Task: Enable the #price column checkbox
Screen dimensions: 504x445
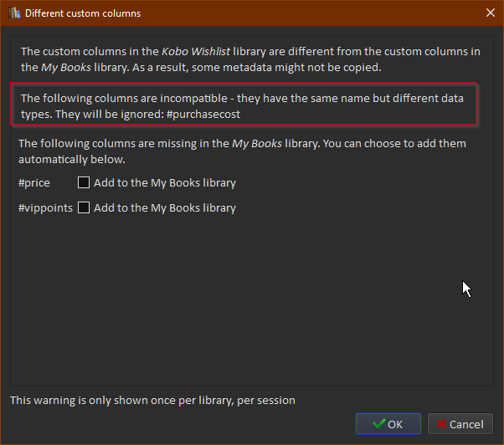Action: [x=84, y=182]
